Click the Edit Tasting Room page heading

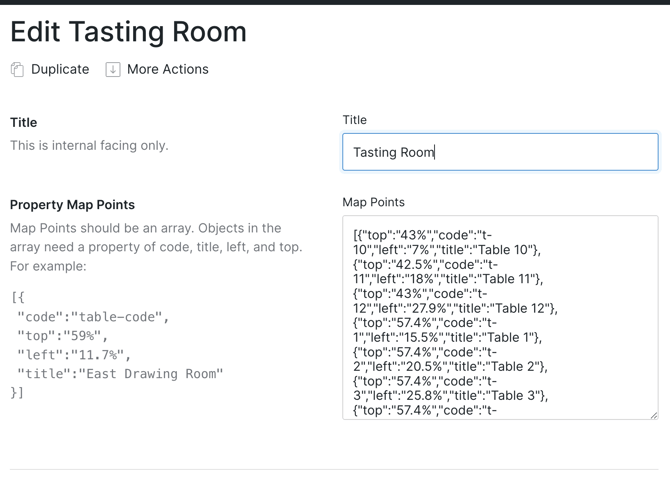[128, 32]
